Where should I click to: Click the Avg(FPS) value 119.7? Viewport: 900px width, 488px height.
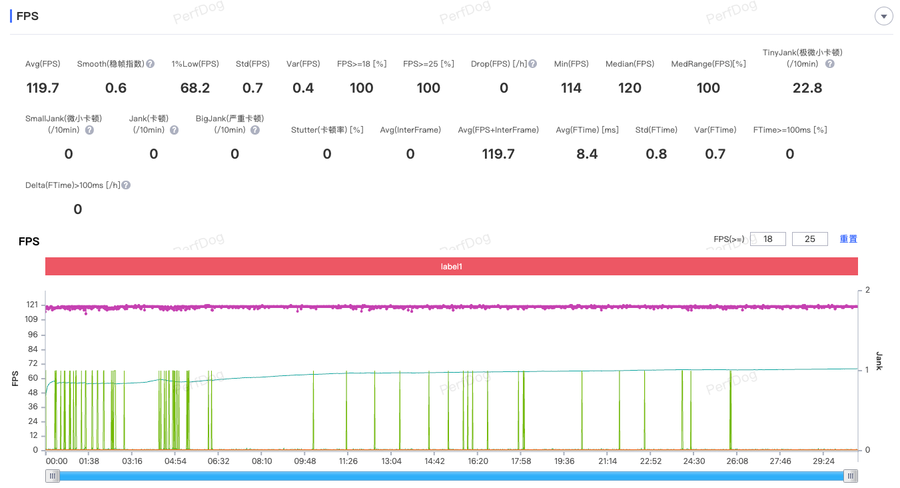[42, 88]
